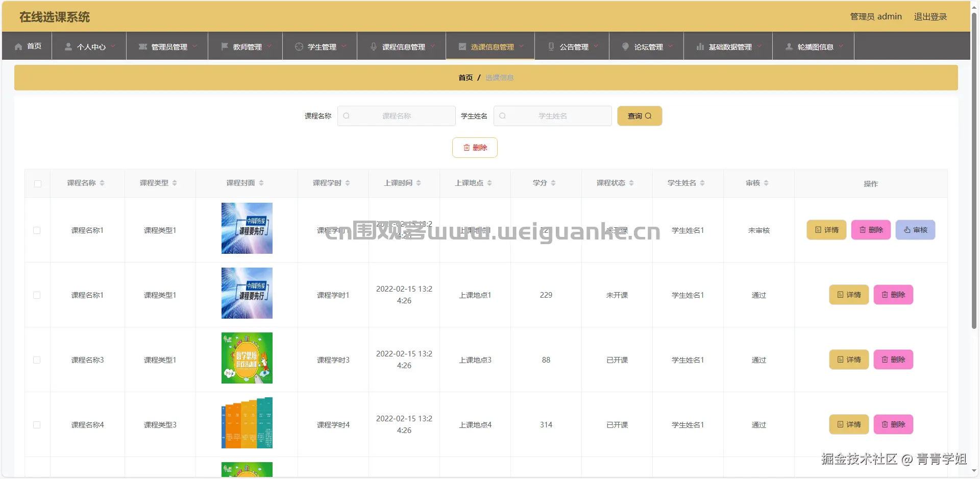980x479 pixels.
Task: Click the 查询 search button
Action: 640,116
